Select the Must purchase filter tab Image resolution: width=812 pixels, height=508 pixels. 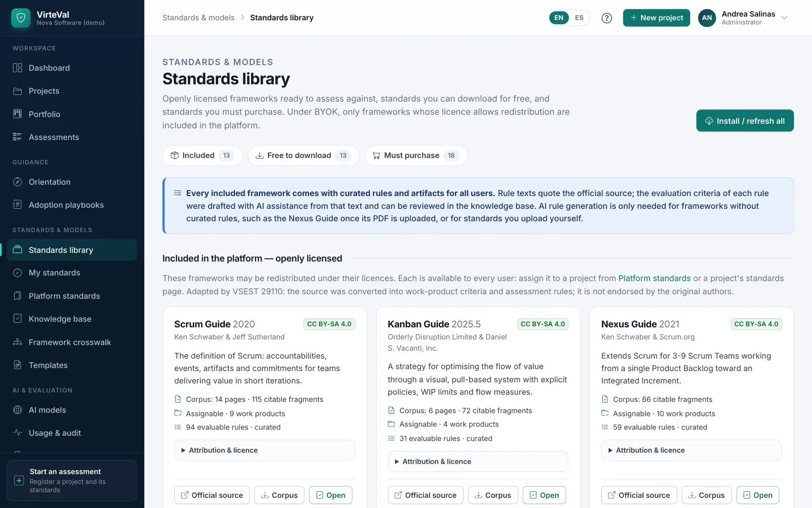click(415, 155)
